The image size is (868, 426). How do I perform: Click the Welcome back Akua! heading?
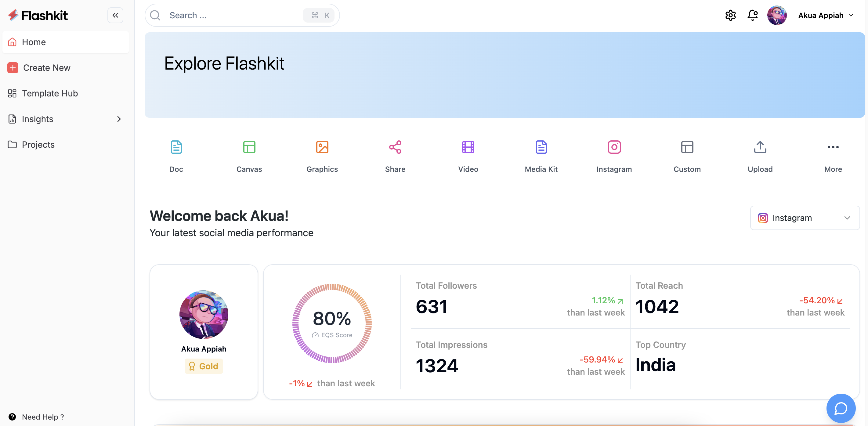click(219, 216)
